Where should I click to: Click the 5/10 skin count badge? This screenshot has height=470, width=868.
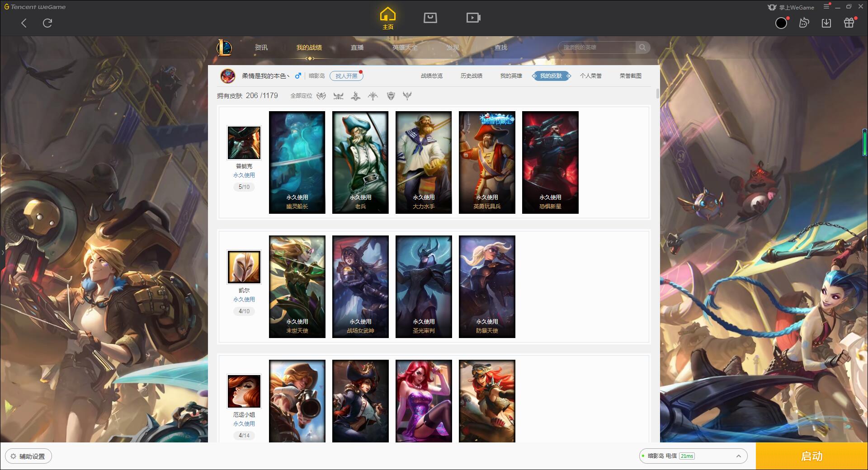coord(244,187)
